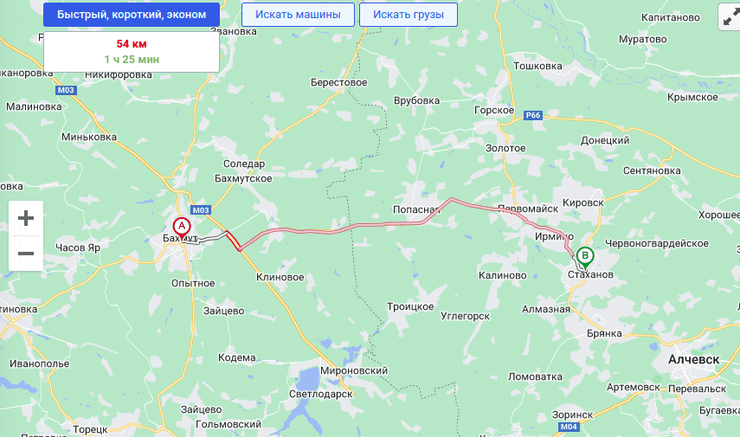Click the Первомайск label on the route
The image size is (740, 437).
point(528,209)
